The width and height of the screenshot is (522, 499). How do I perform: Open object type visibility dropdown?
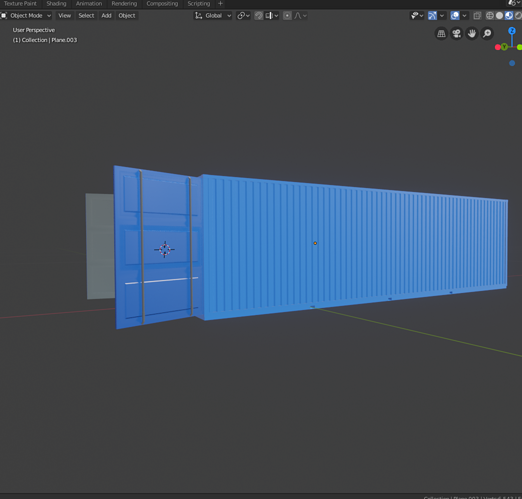pos(417,16)
